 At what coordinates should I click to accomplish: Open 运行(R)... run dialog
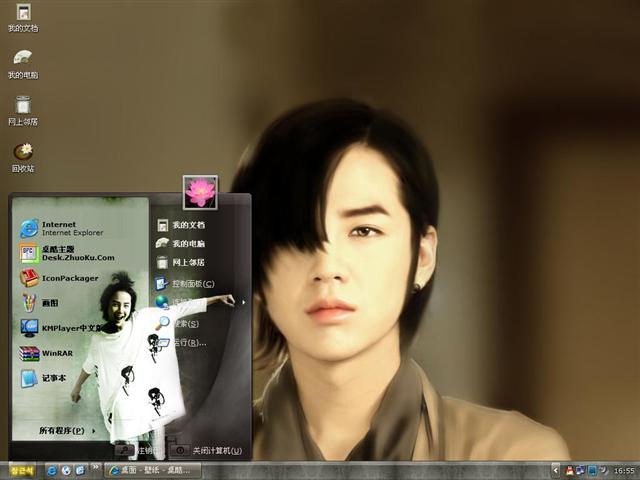click(181, 342)
